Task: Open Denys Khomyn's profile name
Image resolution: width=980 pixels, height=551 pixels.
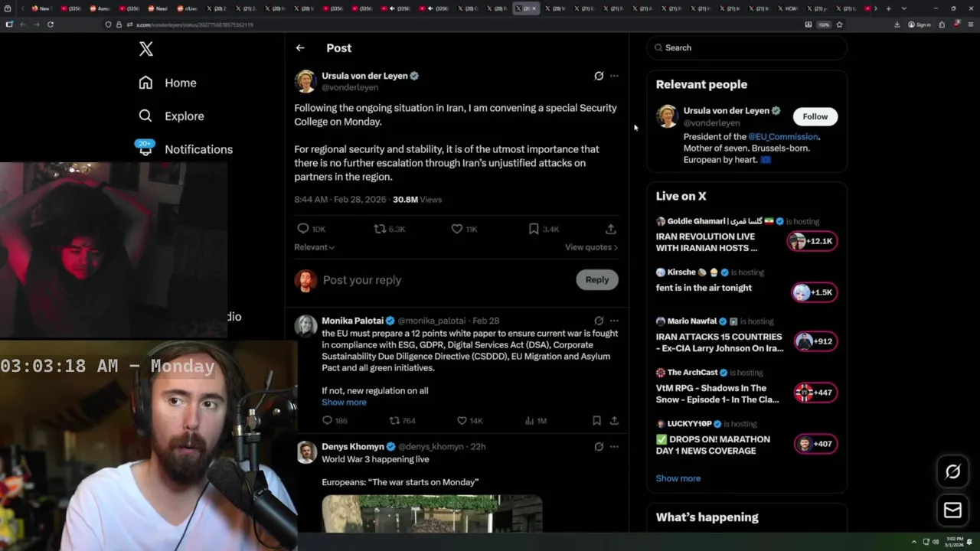Action: tap(353, 446)
